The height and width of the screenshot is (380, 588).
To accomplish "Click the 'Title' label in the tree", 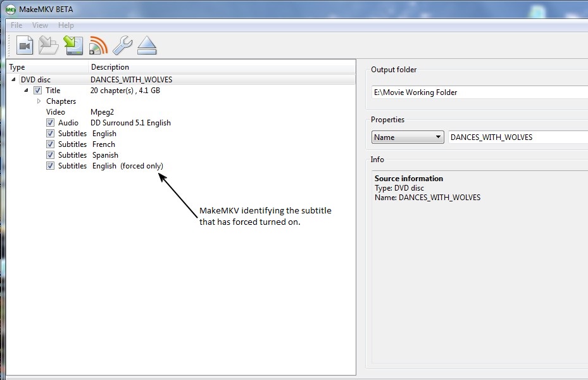I will (53, 91).
